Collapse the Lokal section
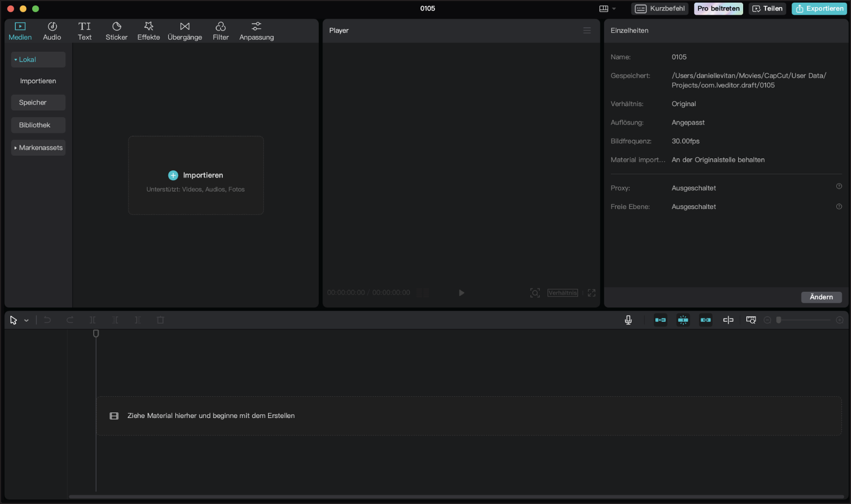 pos(38,59)
